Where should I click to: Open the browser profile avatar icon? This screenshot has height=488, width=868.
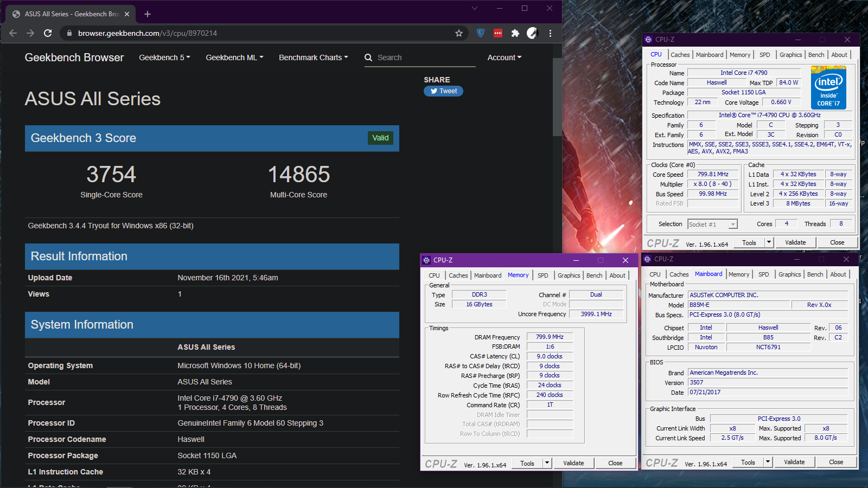pyautogui.click(x=532, y=33)
